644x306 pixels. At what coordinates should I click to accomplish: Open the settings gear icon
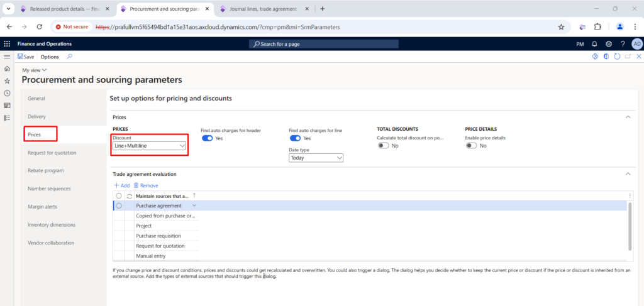(x=609, y=44)
